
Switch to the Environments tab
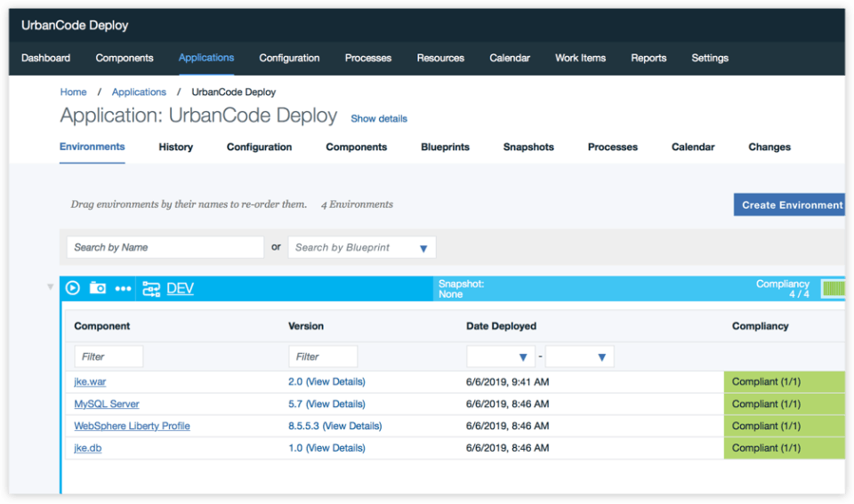pyautogui.click(x=92, y=147)
